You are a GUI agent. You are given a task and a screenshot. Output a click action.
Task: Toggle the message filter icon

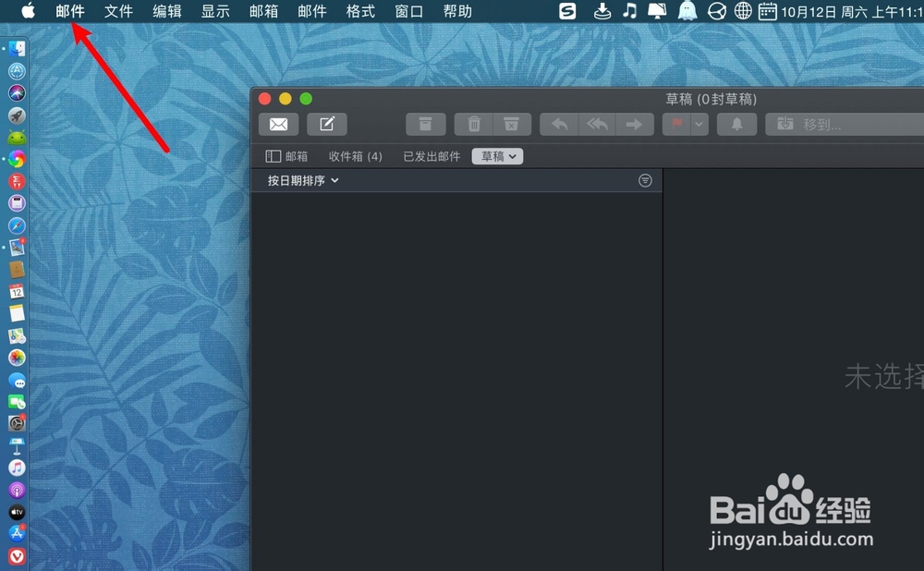tap(645, 180)
